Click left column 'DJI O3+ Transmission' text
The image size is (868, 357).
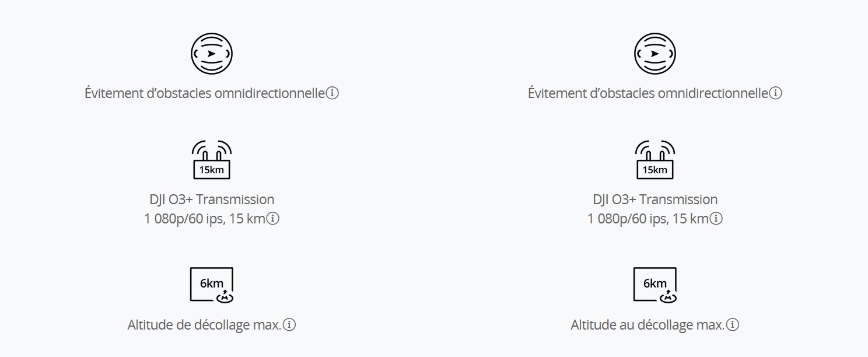pos(212,199)
